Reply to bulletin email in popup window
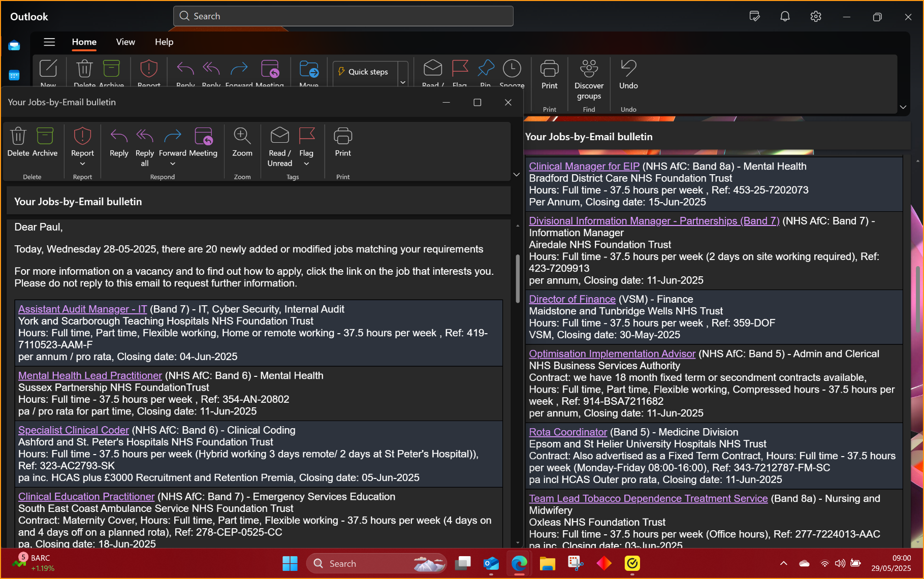The height and width of the screenshot is (579, 924). (119, 136)
